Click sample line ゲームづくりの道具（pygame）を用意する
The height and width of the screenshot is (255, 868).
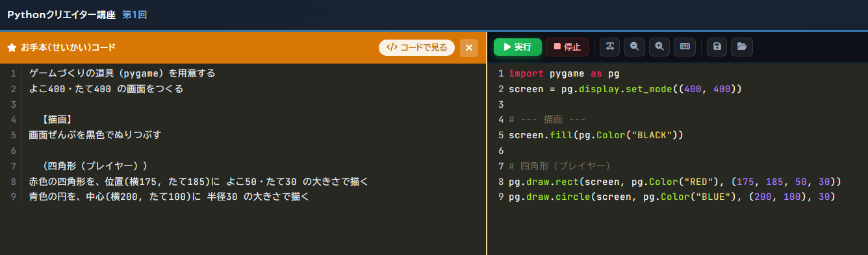122,73
